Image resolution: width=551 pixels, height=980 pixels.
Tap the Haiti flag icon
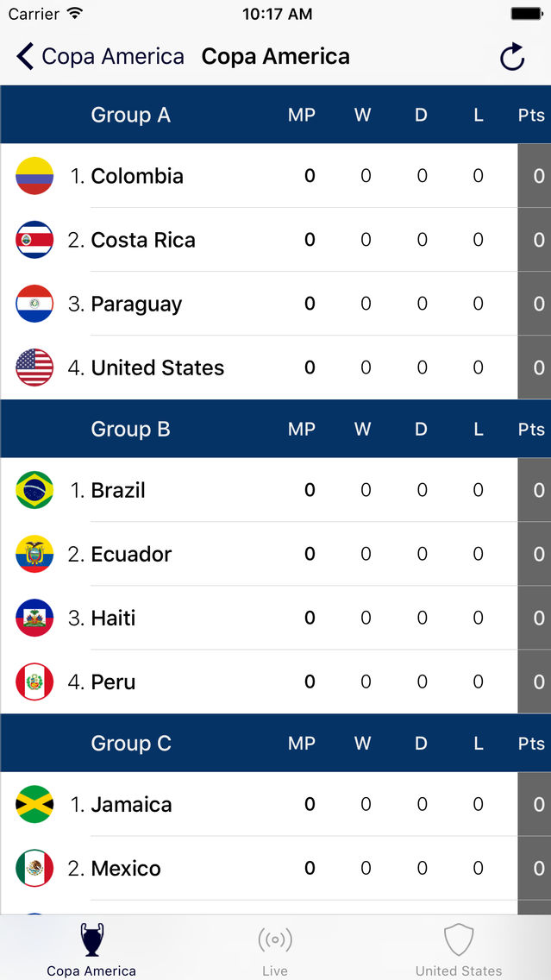[x=34, y=618]
